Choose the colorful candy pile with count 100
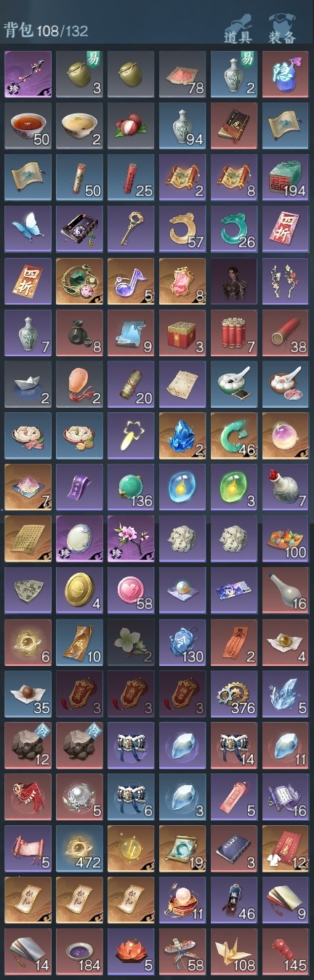Image resolution: width=314 pixels, height=980 pixels. pos(286,539)
